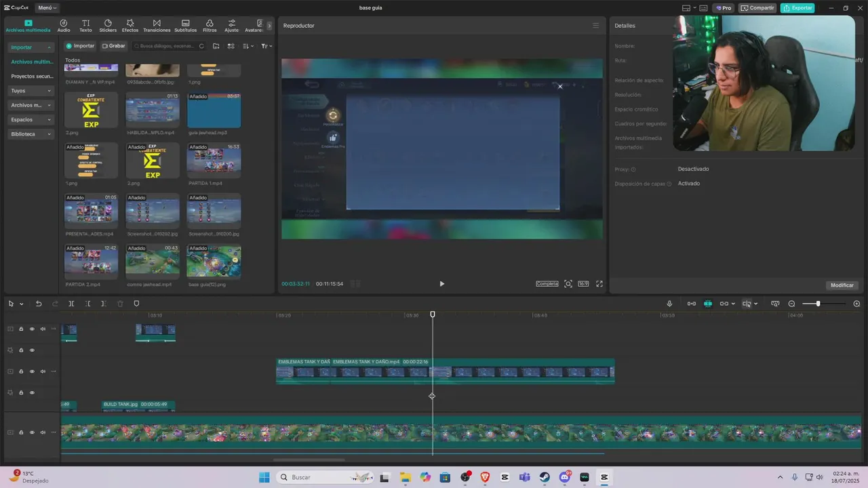Select Proyectos secundarios in sidebar
The width and height of the screenshot is (868, 488).
pyautogui.click(x=32, y=77)
